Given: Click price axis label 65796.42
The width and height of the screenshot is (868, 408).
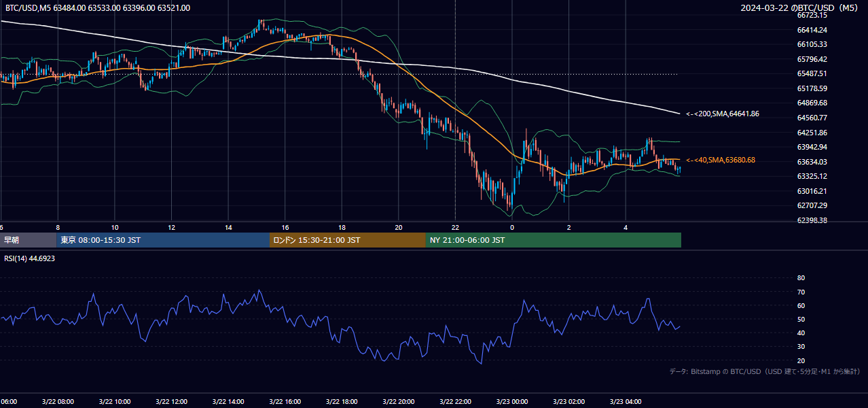Looking at the screenshot, I should 812,59.
